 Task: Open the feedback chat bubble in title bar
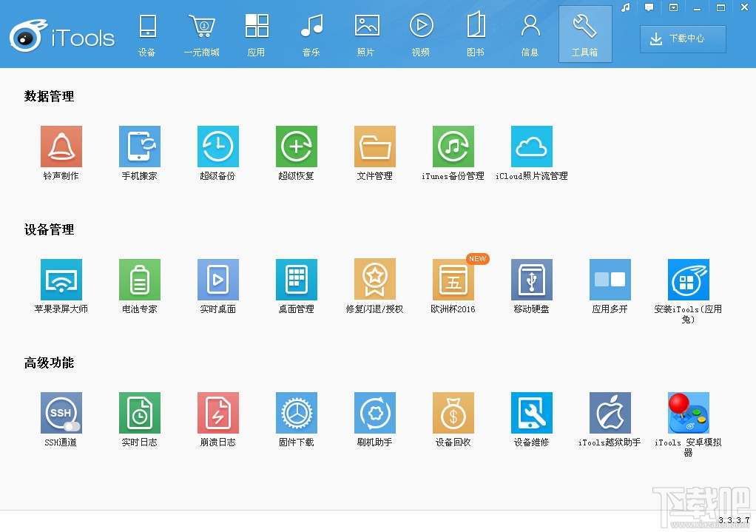pyautogui.click(x=649, y=8)
